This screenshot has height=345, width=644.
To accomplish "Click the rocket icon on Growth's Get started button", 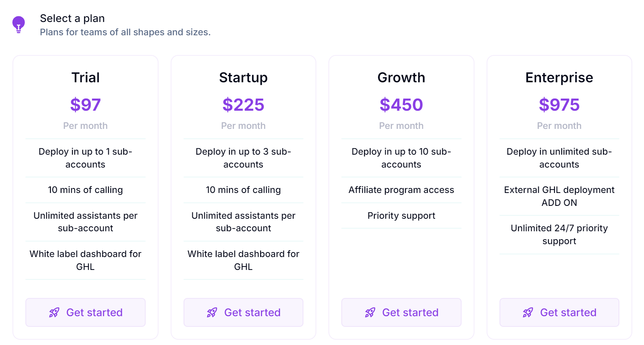I will tap(370, 312).
